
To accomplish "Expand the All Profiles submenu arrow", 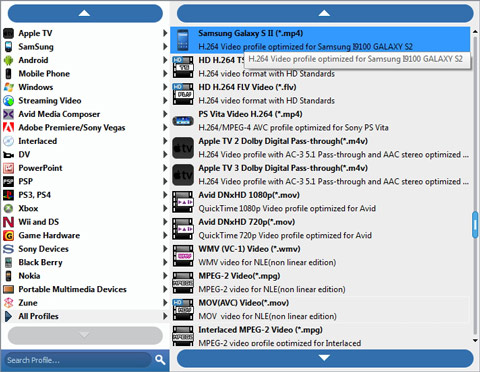I will tap(165, 316).
